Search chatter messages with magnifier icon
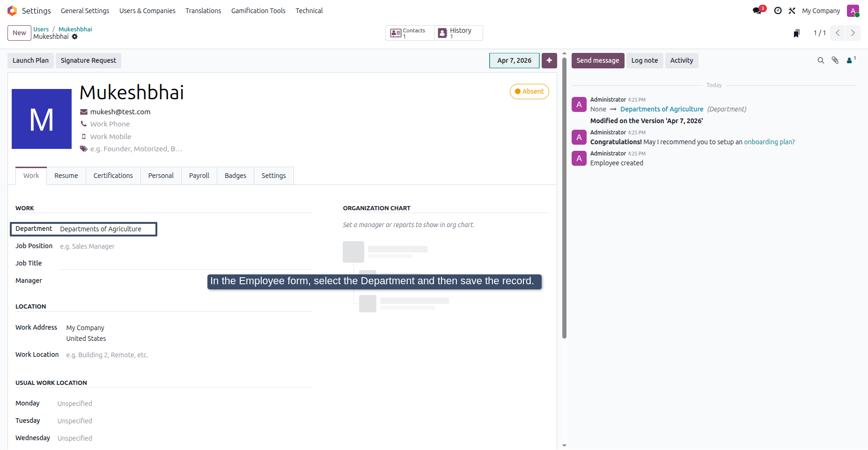 click(x=821, y=60)
